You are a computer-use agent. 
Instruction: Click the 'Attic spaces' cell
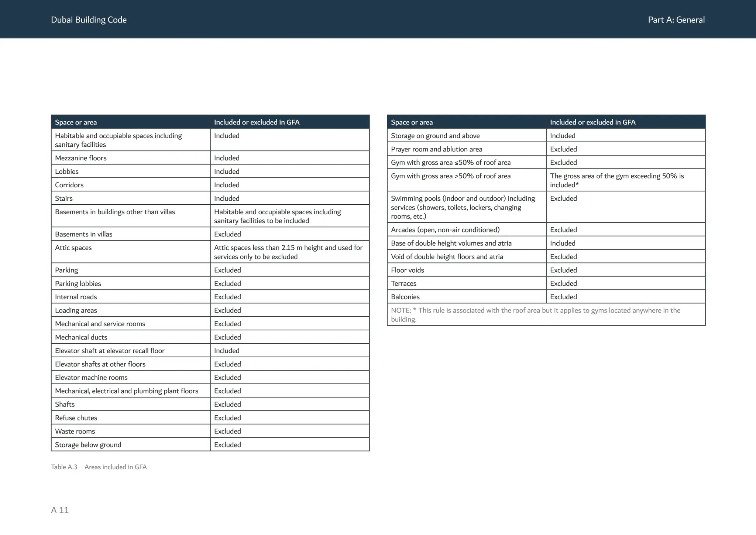[73, 248]
